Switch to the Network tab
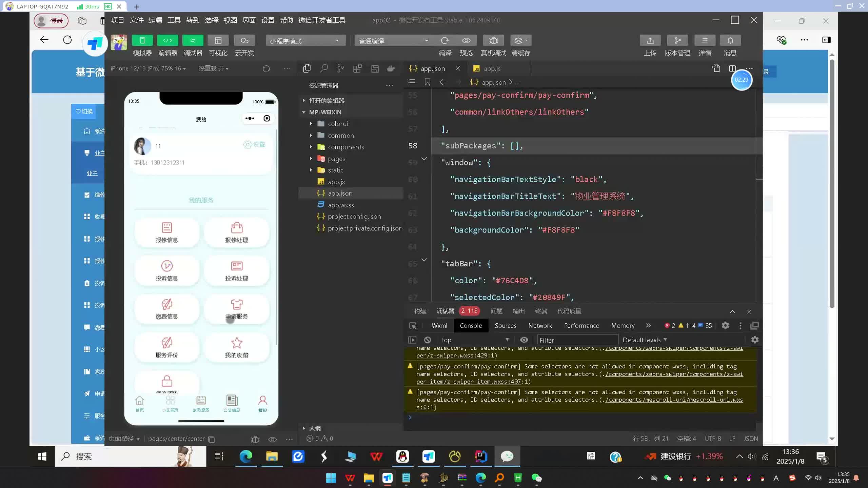868x488 pixels. [x=540, y=326]
